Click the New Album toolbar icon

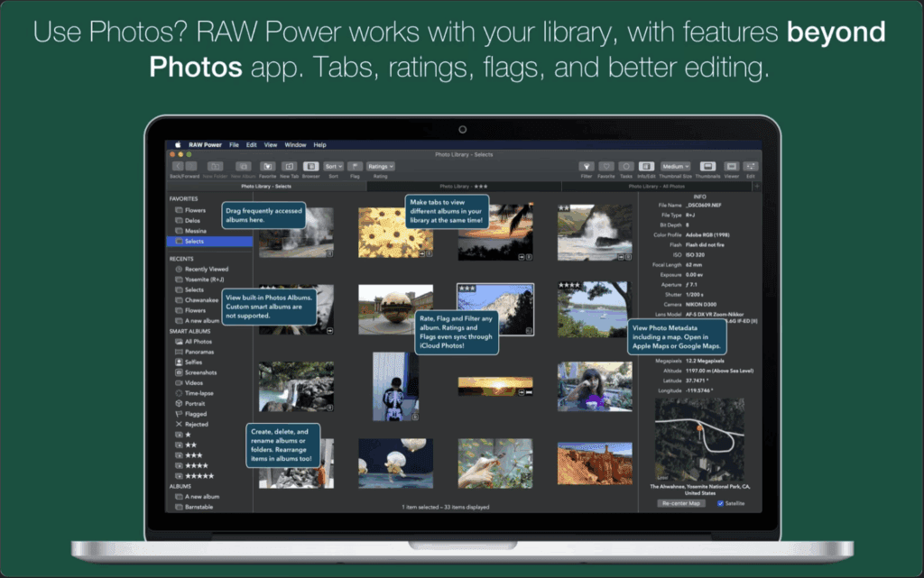coord(244,167)
